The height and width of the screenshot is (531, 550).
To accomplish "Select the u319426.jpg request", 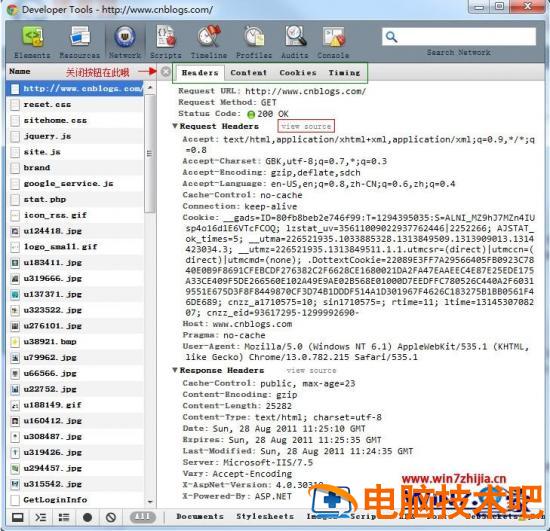I will click(75, 452).
